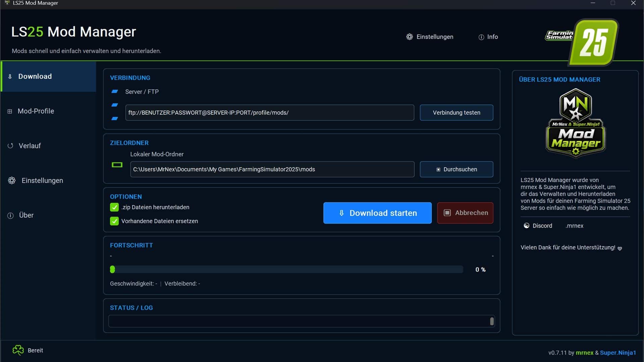Click the Bereit status text

pos(35,350)
